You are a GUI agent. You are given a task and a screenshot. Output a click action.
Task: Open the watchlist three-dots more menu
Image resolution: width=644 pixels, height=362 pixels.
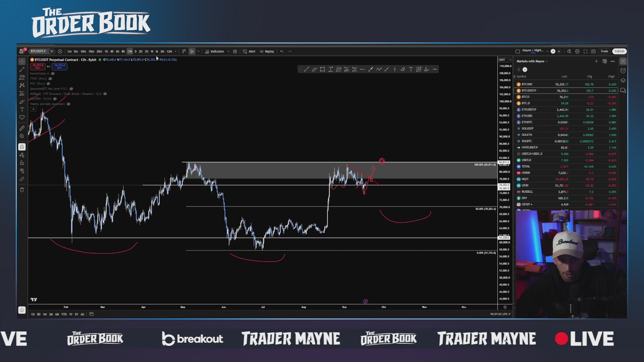pyautogui.click(x=612, y=61)
